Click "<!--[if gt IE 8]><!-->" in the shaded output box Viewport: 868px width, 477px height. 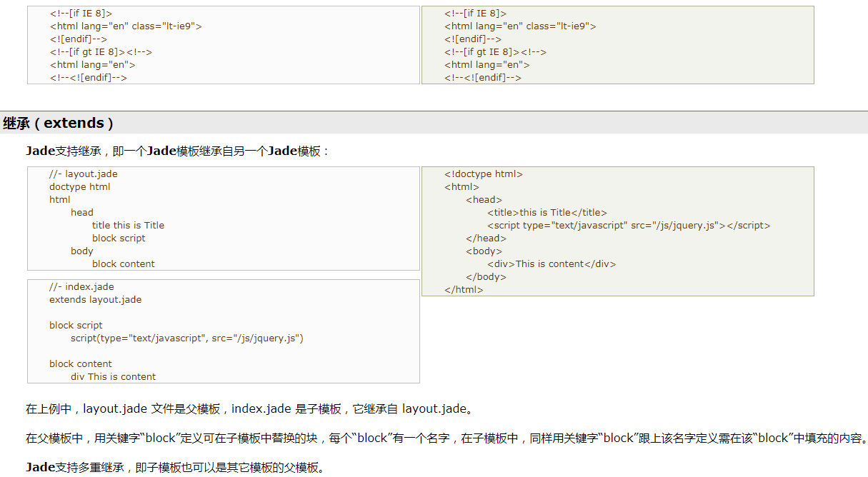(495, 51)
